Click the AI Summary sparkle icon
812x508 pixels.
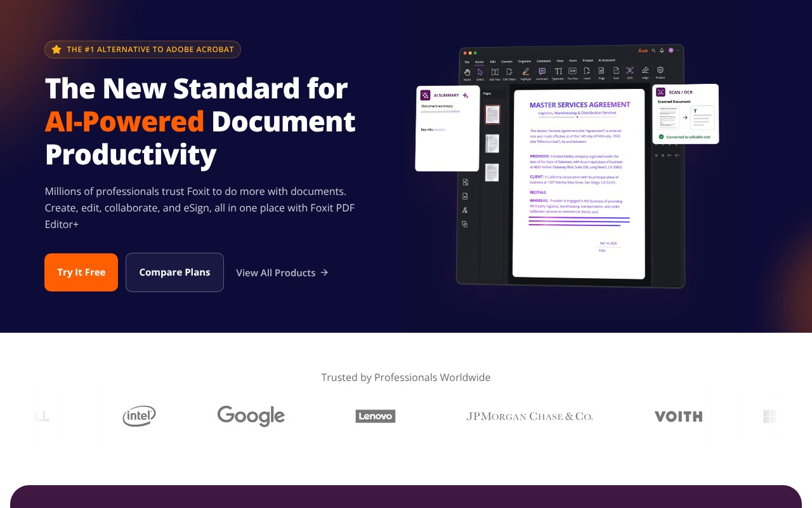point(466,95)
